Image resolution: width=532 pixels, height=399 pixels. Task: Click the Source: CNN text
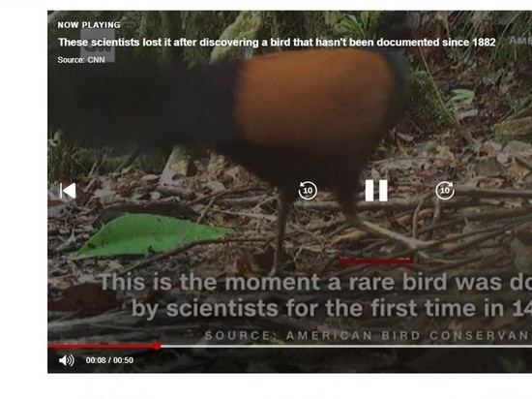click(81, 60)
